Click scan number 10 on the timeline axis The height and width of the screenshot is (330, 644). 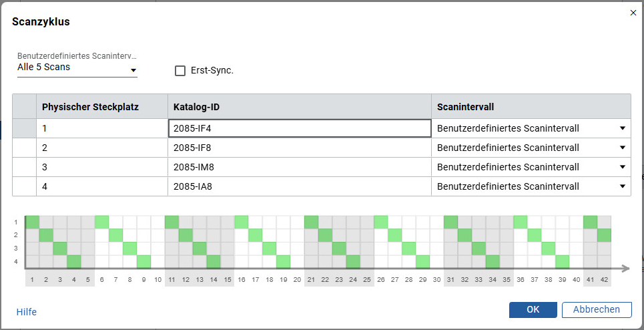click(x=157, y=280)
